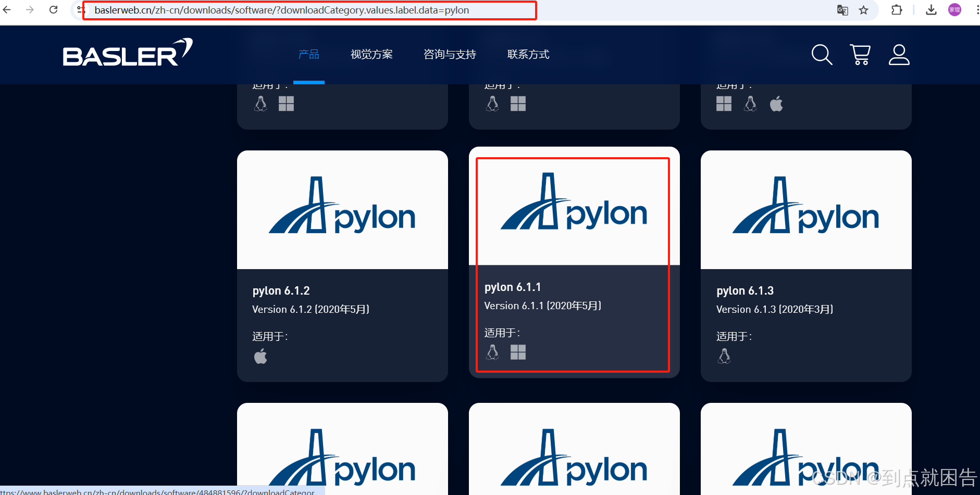Click the Chrome profile avatar
The image size is (980, 495).
955,10
